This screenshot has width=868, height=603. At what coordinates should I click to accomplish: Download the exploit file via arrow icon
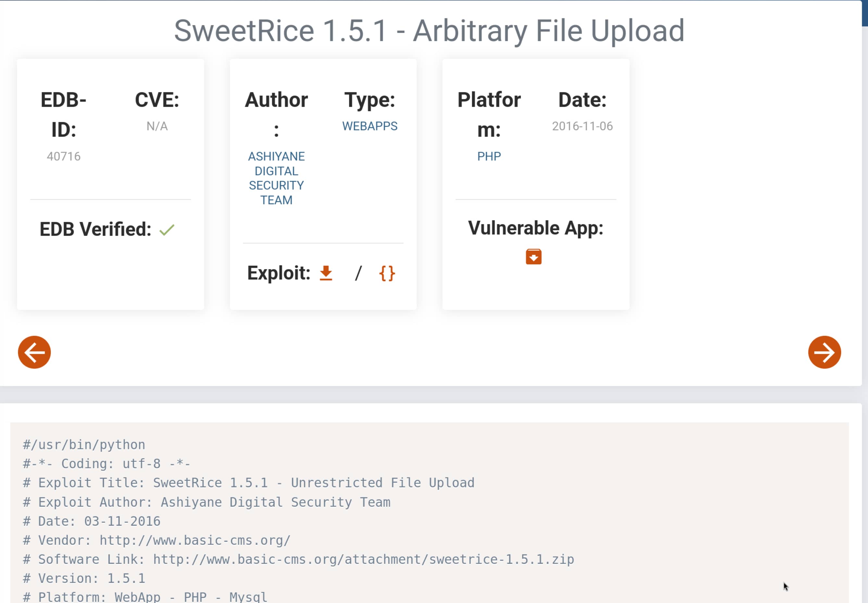tap(326, 273)
